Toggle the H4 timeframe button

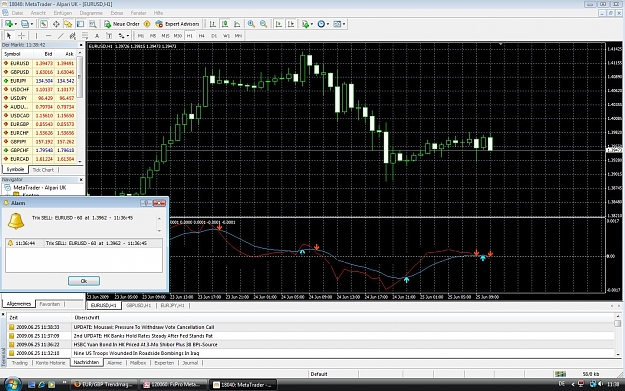(x=202, y=36)
